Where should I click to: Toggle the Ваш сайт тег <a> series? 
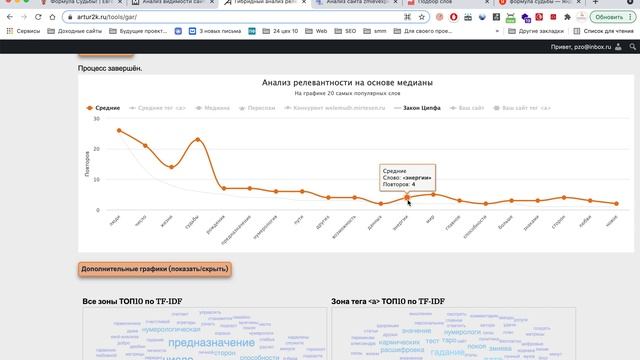[522, 108]
